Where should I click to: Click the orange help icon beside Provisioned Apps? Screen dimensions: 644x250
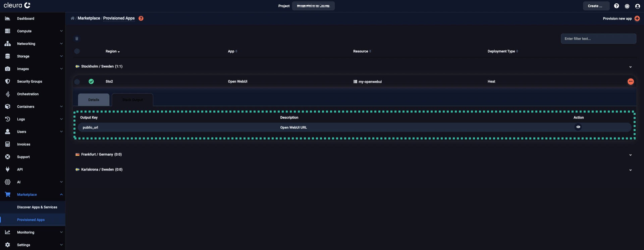141,18
